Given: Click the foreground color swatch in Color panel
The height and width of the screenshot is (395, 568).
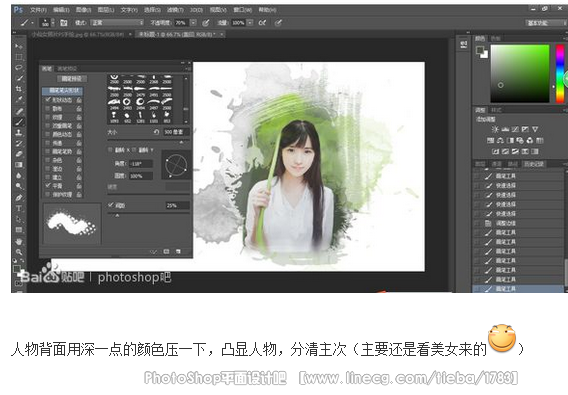Looking at the screenshot, I should coord(480,50).
